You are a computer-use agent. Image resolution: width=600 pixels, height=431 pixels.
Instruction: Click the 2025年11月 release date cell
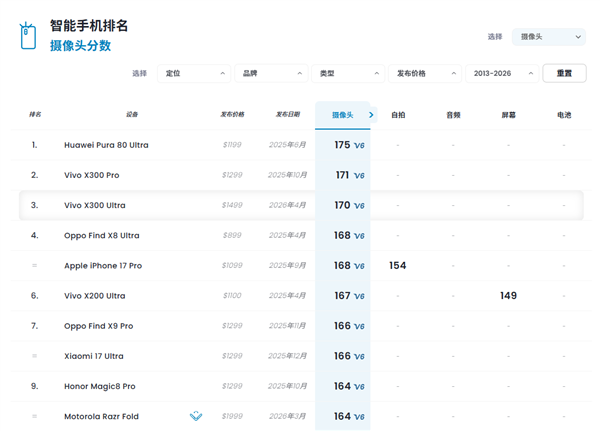pyautogui.click(x=287, y=326)
